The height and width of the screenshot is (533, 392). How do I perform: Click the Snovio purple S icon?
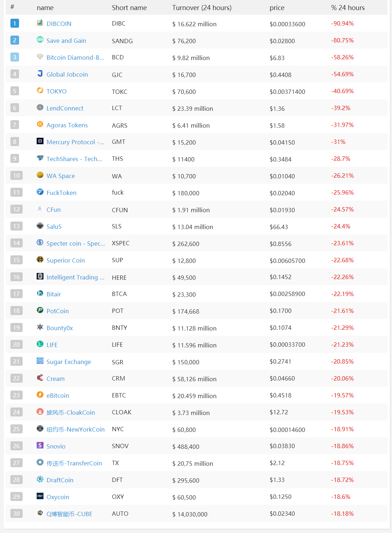(x=40, y=446)
